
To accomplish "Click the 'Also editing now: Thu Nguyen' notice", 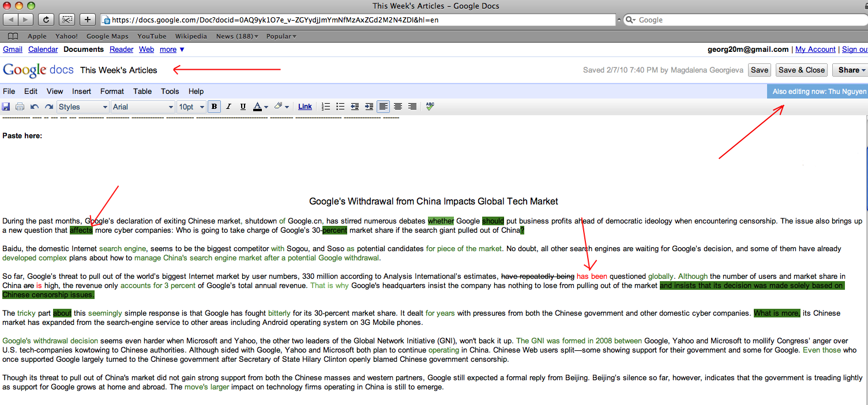I will point(819,92).
